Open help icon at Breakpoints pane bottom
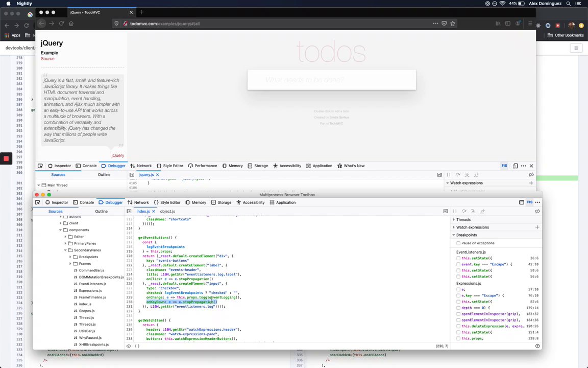Viewport: 588px width, 368px height. tap(537, 346)
